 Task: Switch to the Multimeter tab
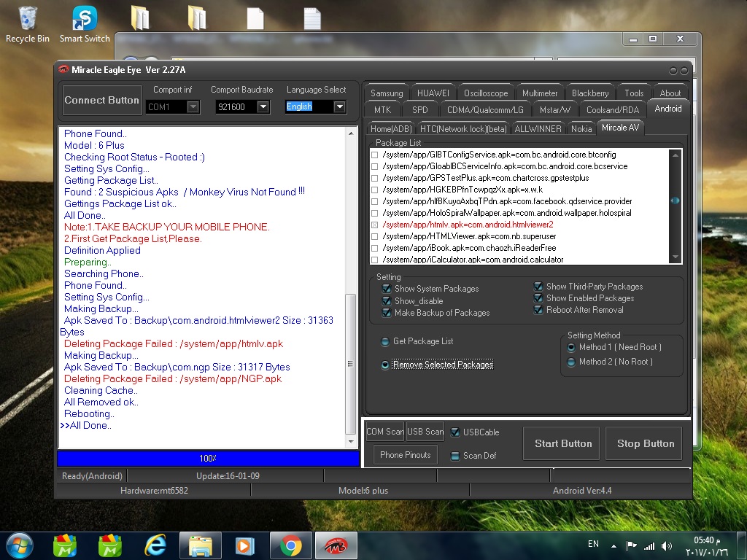[540, 93]
